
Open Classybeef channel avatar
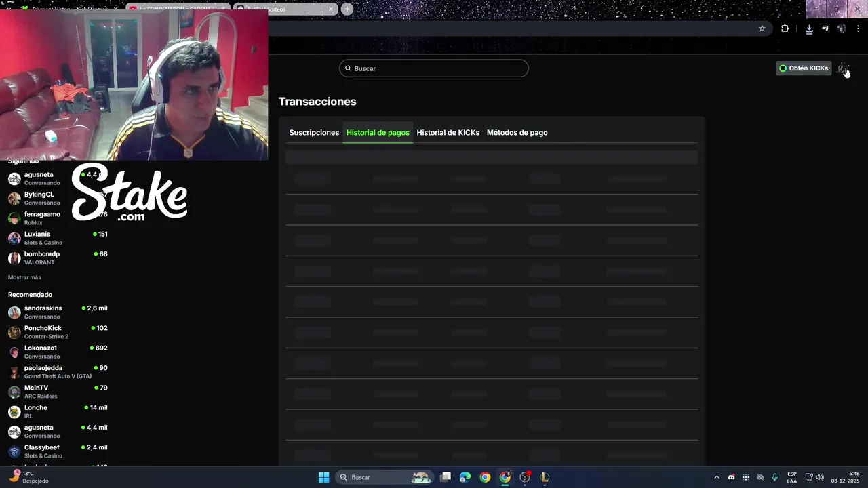click(14, 451)
